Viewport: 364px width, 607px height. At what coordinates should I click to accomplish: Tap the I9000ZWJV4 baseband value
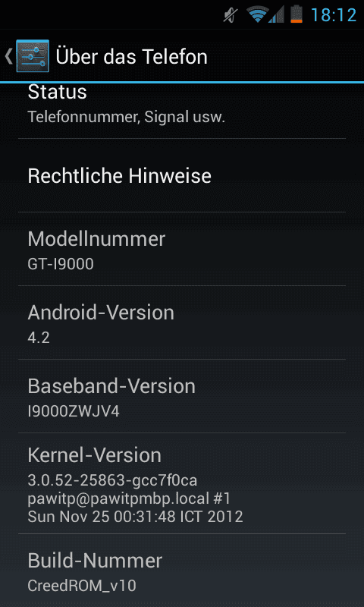[x=74, y=411]
